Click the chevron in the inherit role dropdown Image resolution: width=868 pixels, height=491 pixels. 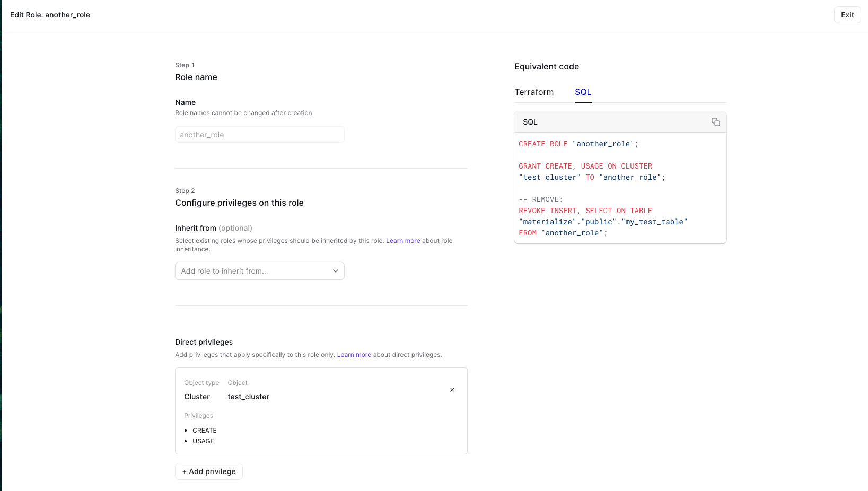tap(335, 271)
